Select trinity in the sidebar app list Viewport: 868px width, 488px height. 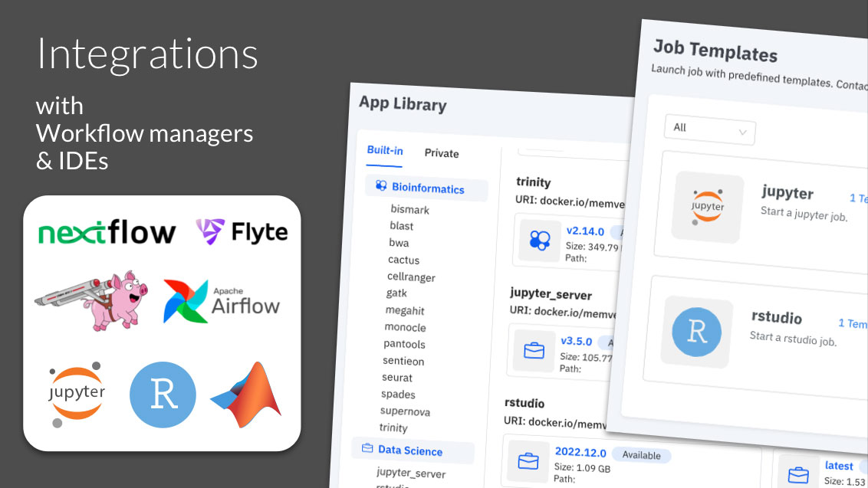point(393,427)
